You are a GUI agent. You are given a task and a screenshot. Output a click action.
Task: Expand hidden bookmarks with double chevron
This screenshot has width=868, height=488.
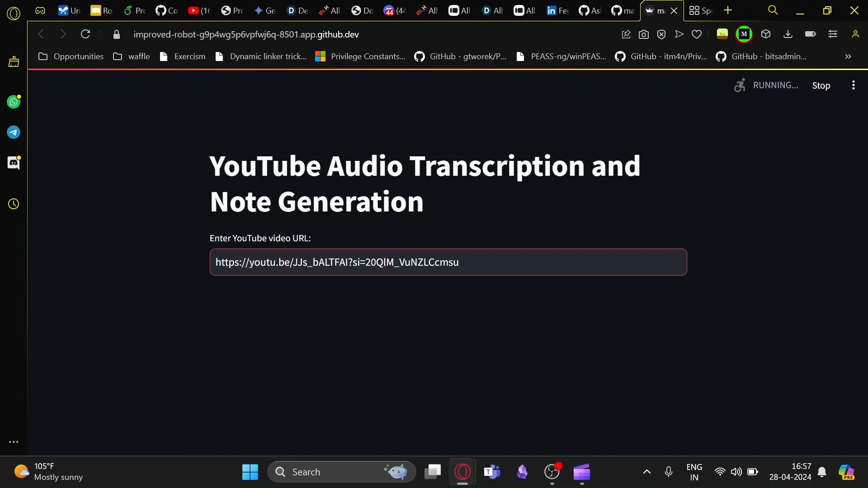(848, 56)
